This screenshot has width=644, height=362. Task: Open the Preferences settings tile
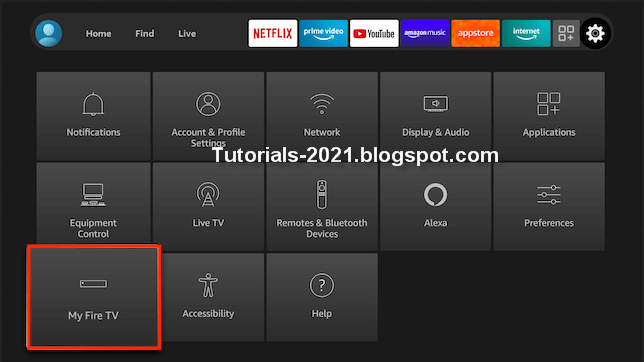[549, 206]
